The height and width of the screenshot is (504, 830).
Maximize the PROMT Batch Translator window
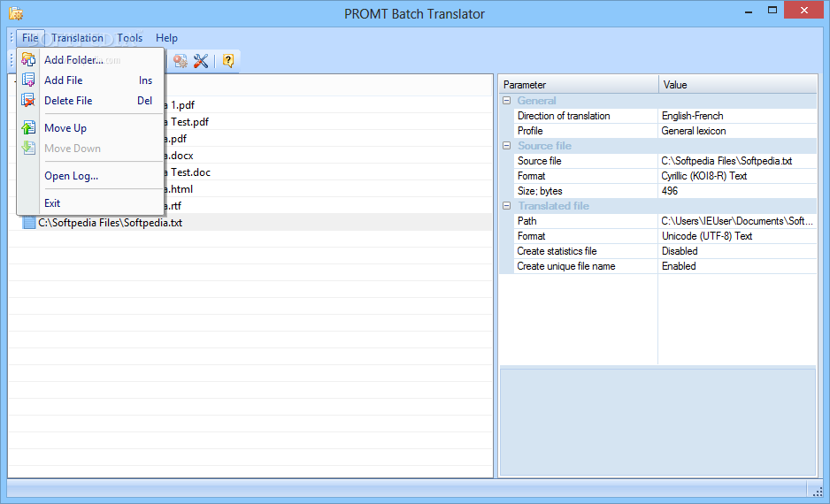coord(772,11)
